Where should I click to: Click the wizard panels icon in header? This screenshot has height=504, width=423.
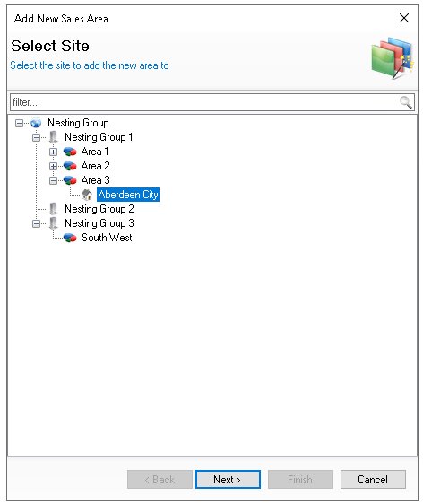(393, 58)
